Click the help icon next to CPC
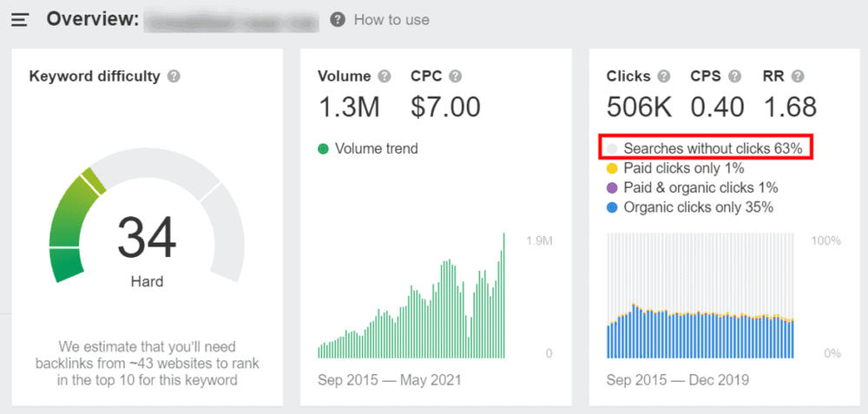The image size is (868, 414). click(x=455, y=76)
